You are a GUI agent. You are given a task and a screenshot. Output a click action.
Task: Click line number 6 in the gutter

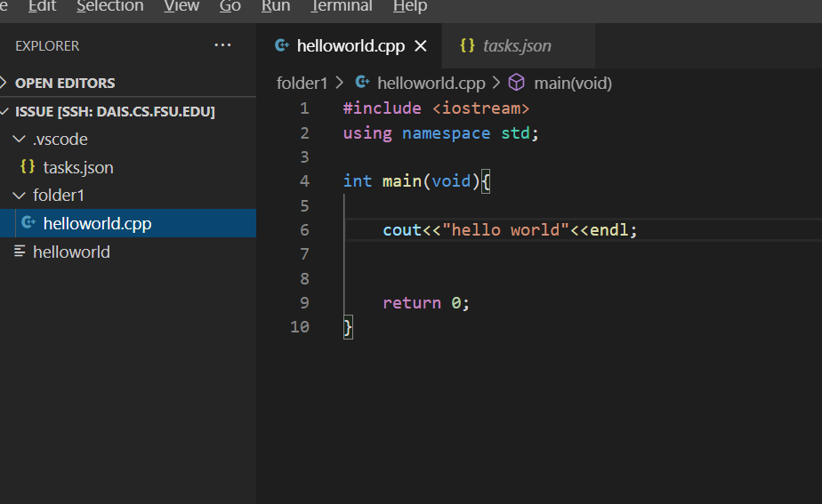pos(304,230)
